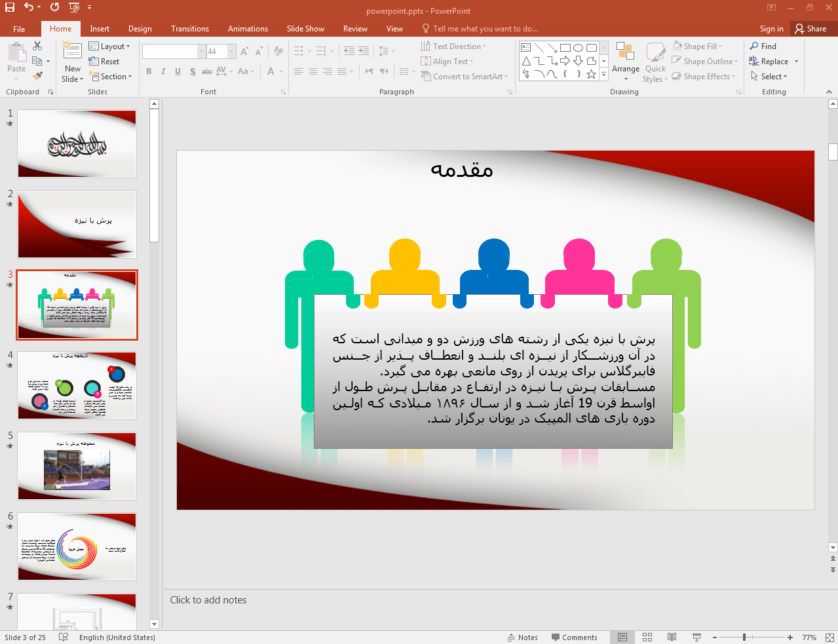Switch to Reading View in status bar
Viewport: 838px width, 644px height.
click(672, 637)
